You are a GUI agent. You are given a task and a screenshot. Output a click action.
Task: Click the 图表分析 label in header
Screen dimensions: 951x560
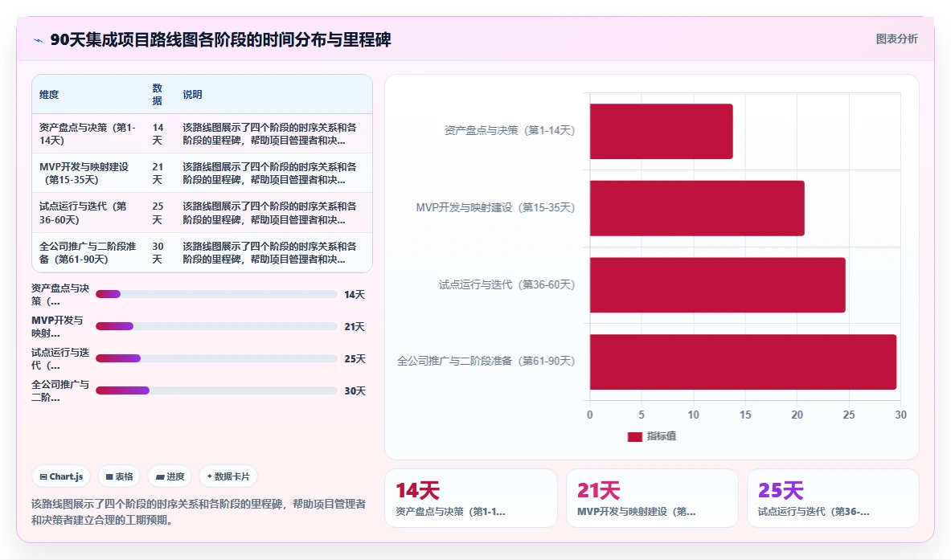click(896, 39)
